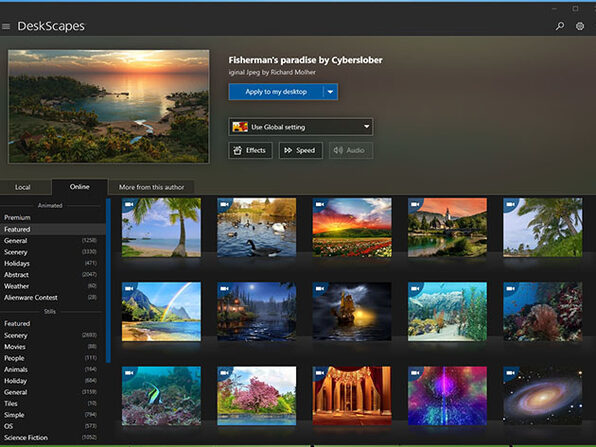Screen dimensions: 596x447
Task: Open the hamburger menu beside DeskScapes
Action: coord(6,26)
